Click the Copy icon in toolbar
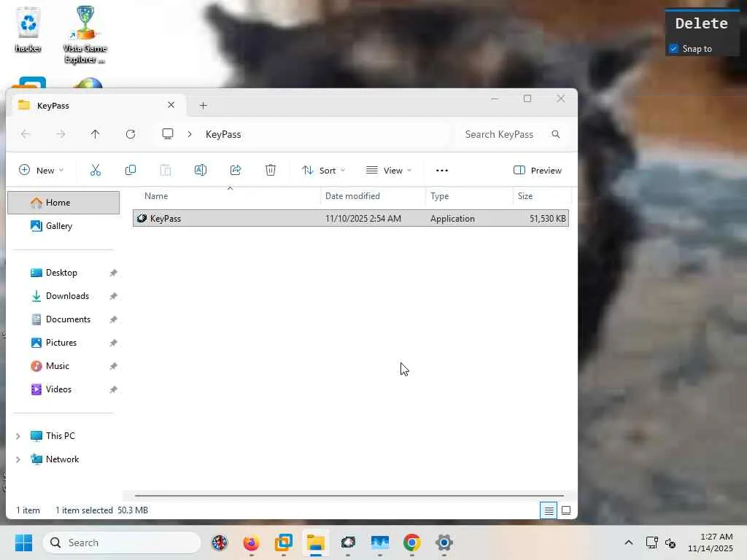 pos(130,170)
